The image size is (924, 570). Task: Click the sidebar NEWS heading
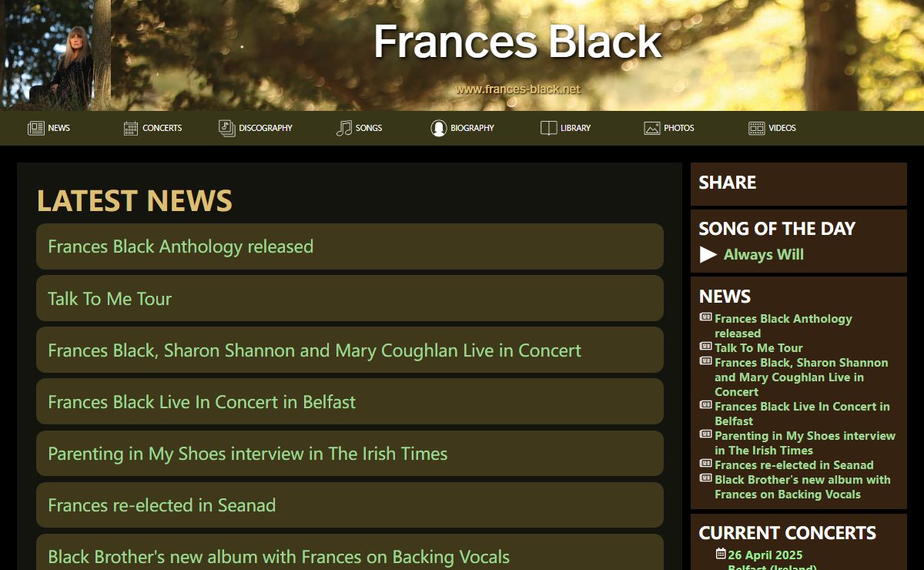coord(725,297)
